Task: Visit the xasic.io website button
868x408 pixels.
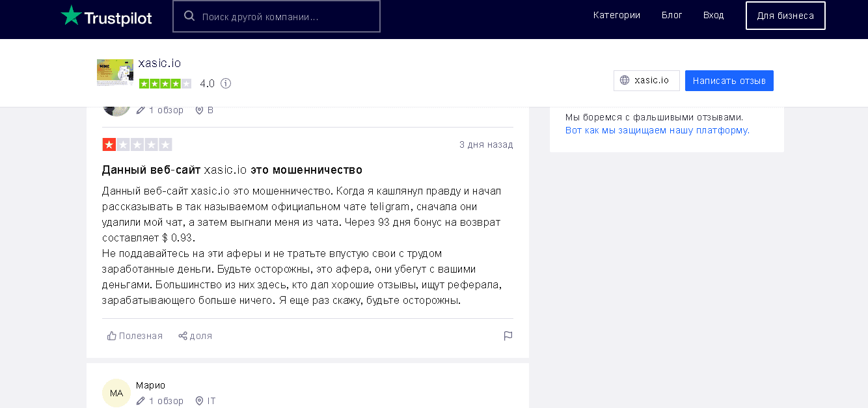Action: (647, 81)
